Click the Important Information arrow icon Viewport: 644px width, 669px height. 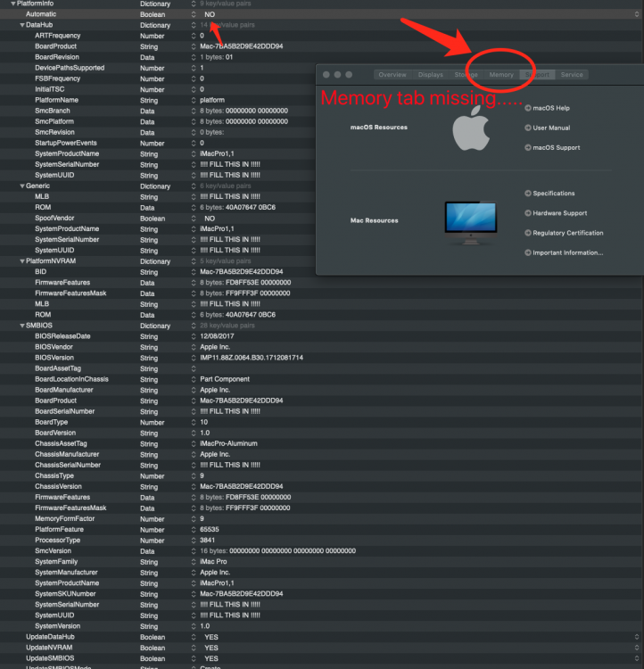click(528, 252)
